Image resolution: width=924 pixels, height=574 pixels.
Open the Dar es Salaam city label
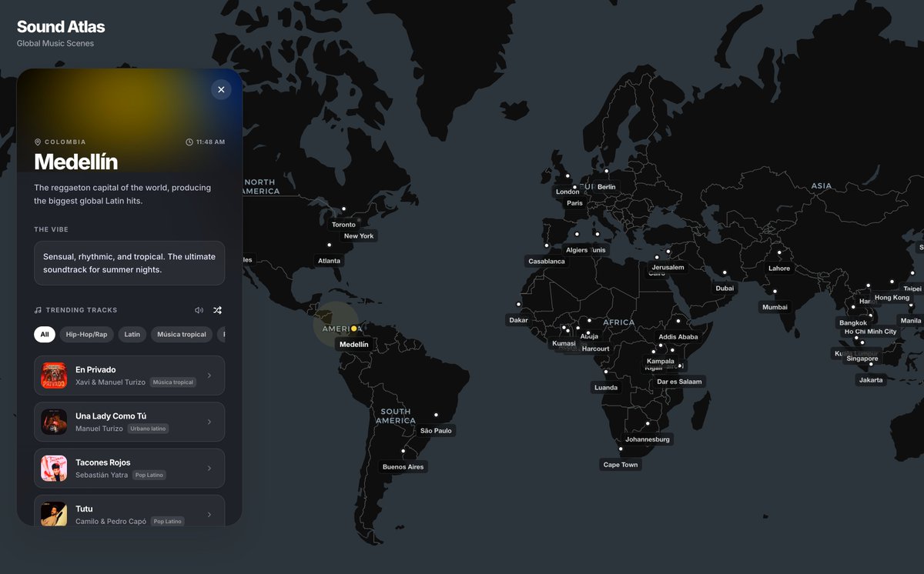tap(679, 382)
